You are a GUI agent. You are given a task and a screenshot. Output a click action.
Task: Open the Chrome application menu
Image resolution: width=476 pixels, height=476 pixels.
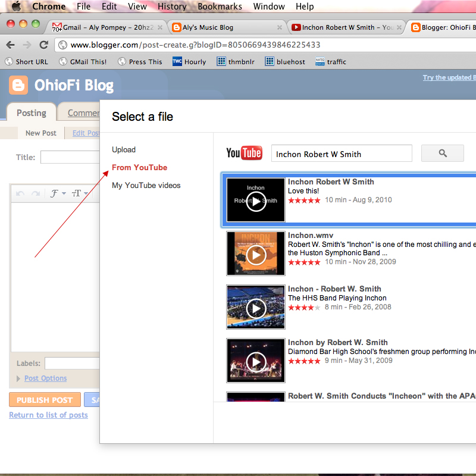tap(49, 7)
